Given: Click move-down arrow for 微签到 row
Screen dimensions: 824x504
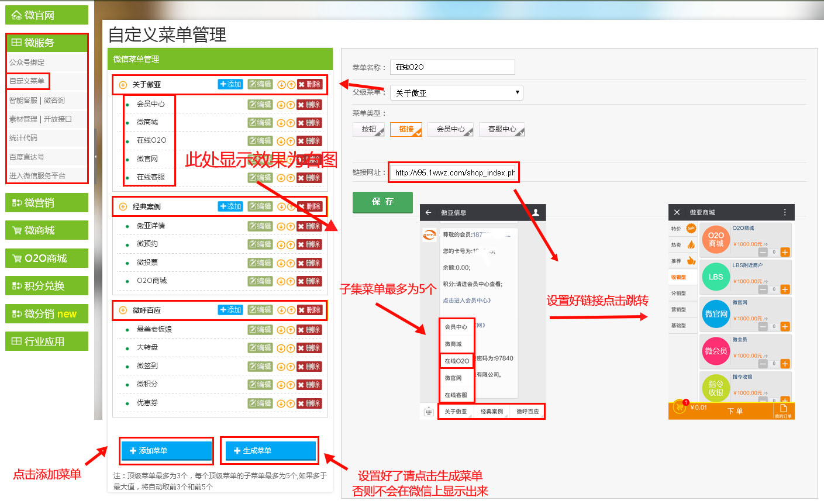Looking at the screenshot, I should 281,367.
